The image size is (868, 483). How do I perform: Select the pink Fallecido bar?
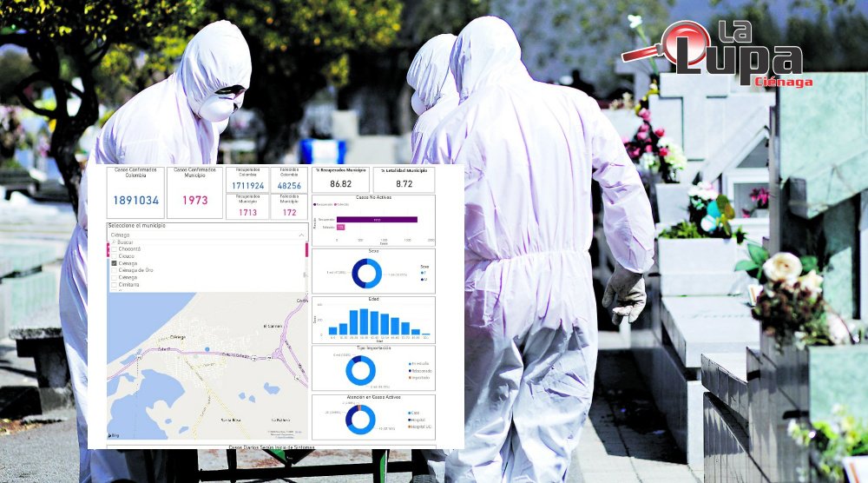340,227
